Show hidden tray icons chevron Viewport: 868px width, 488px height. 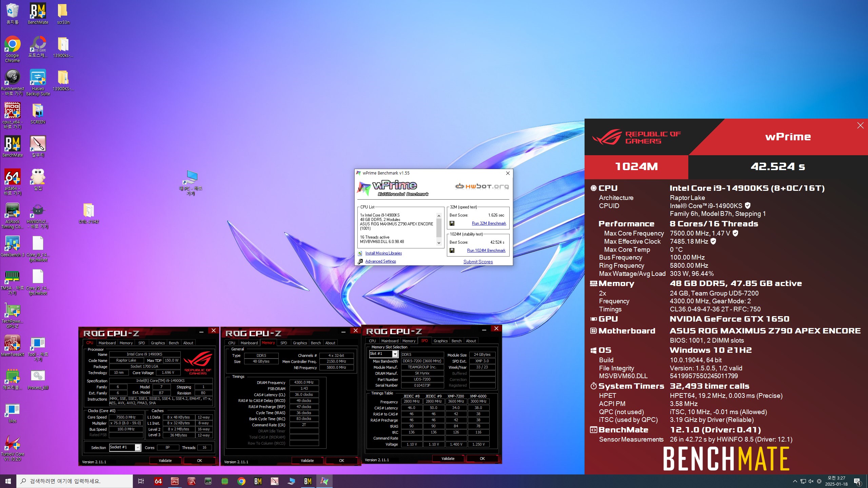(x=795, y=481)
